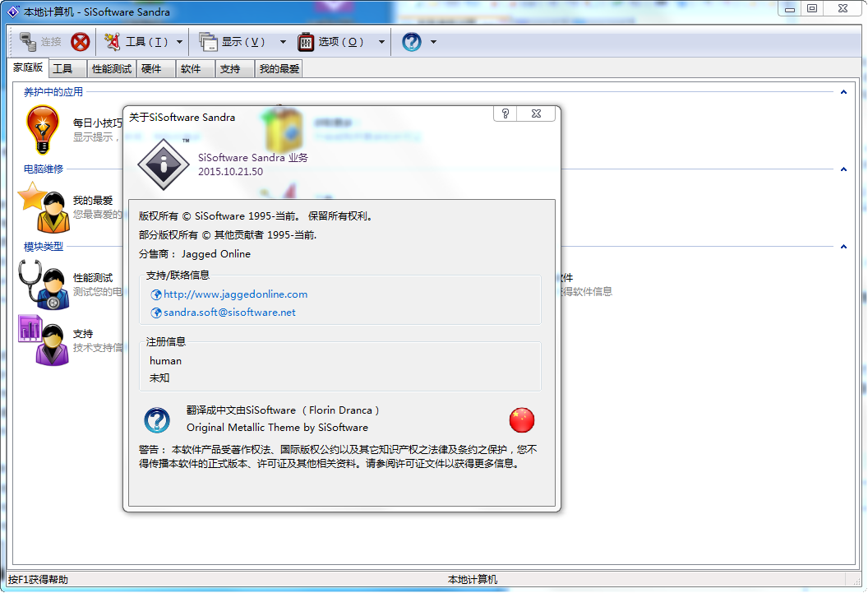Screen dimensions: 868x593
Task: Switch to the 性能测试 tab
Action: [x=112, y=69]
